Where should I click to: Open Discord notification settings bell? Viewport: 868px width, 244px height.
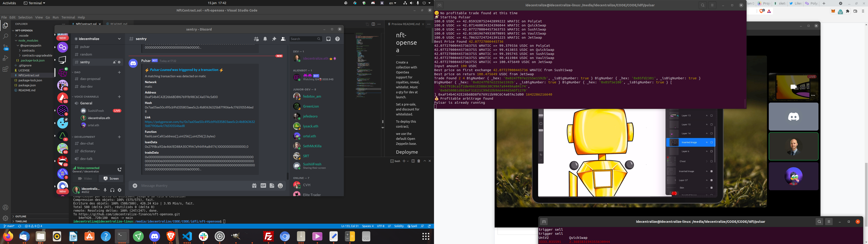(x=265, y=39)
